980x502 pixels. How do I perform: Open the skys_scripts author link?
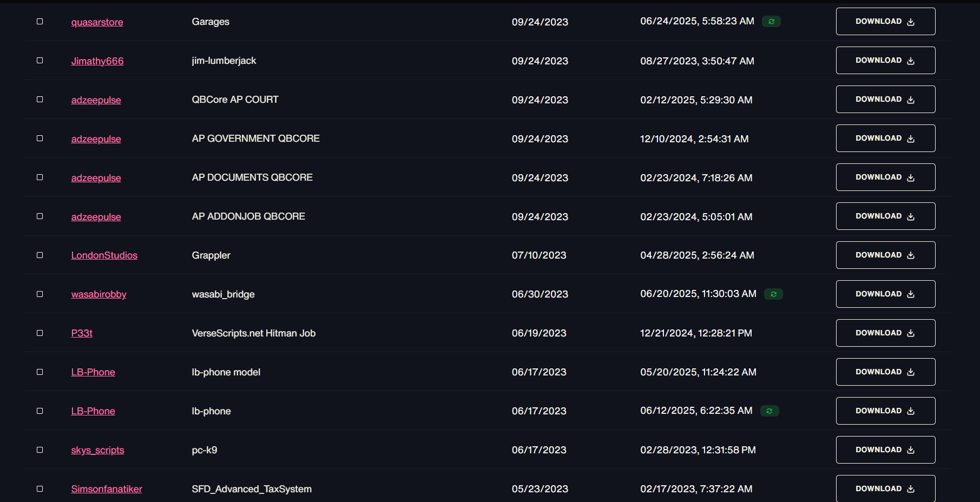coord(98,450)
